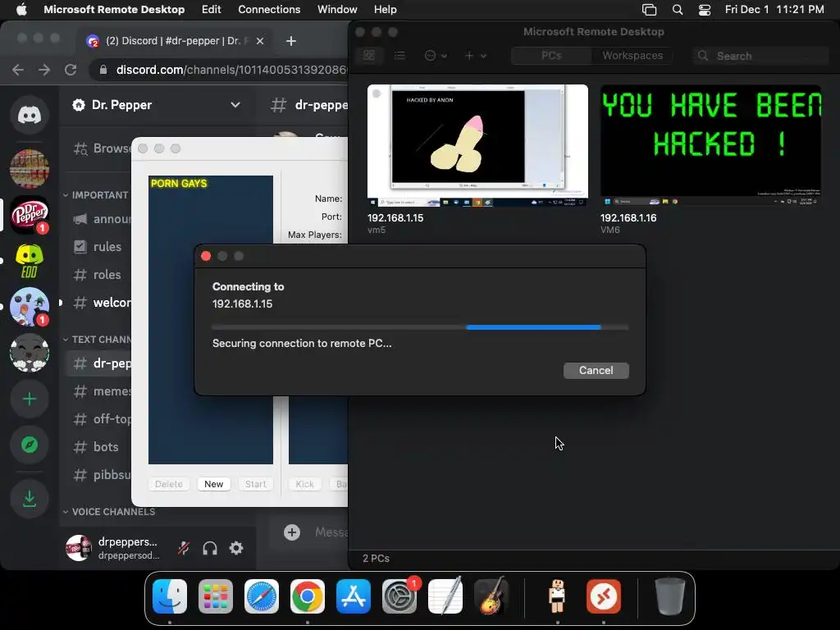This screenshot has width=840, height=630.
Task: Open the Remote Desktop add PC dropdown
Action: tap(475, 55)
